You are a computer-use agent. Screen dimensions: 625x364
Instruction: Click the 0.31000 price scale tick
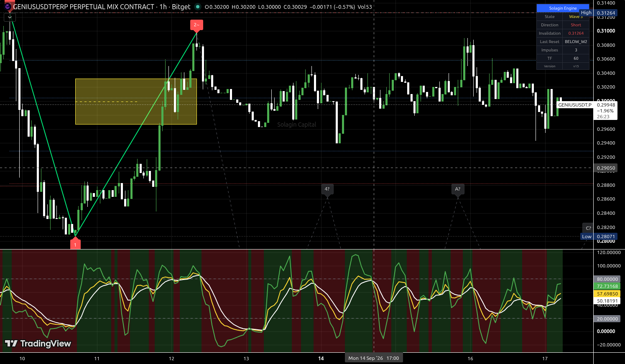(606, 31)
